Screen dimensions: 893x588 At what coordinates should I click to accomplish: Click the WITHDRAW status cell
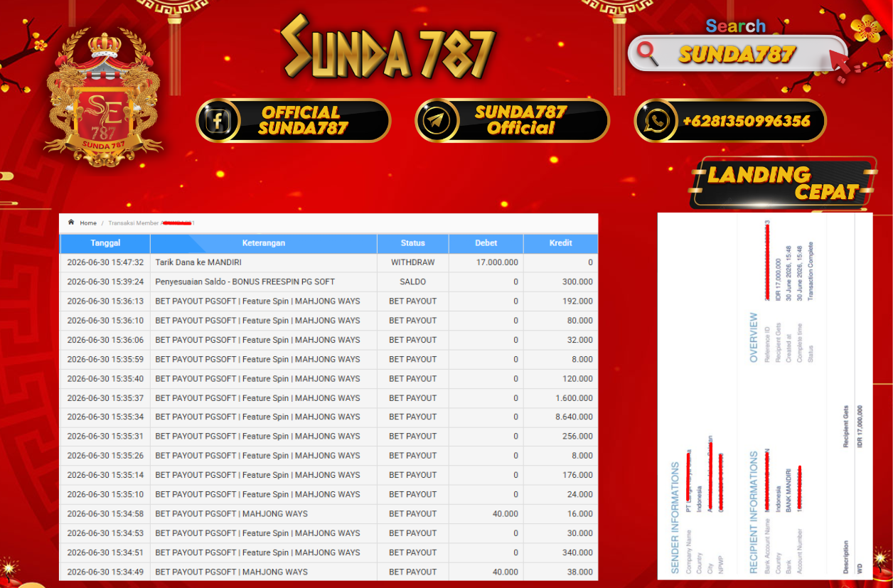coord(413,262)
